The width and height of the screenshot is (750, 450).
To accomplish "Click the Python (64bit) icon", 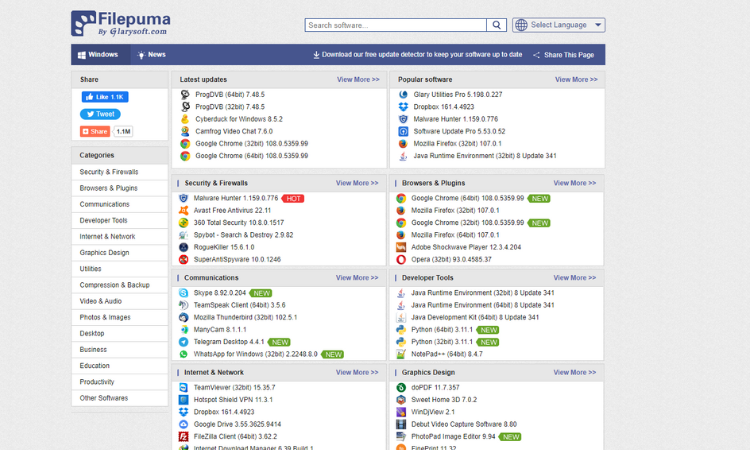I will (x=401, y=329).
